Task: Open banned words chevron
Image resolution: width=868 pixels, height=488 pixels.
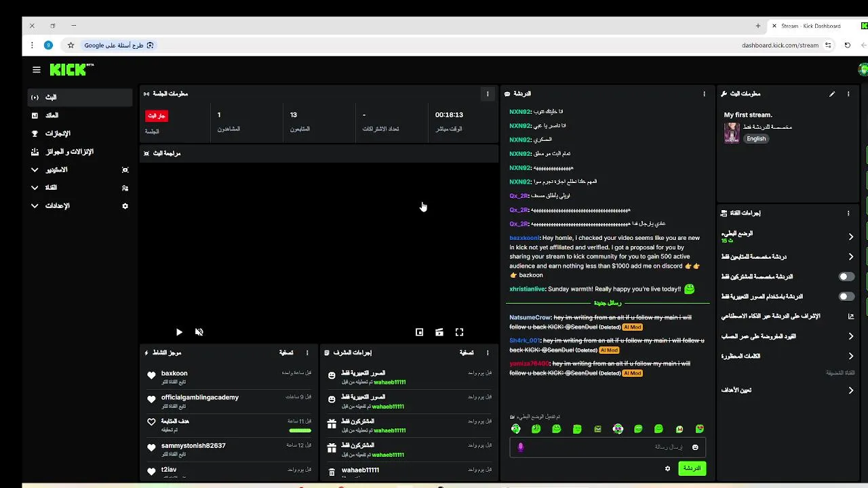Action: 851,356
